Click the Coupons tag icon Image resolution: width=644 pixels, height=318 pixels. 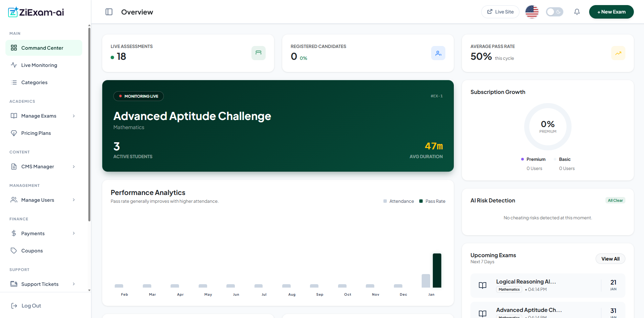coord(14,250)
